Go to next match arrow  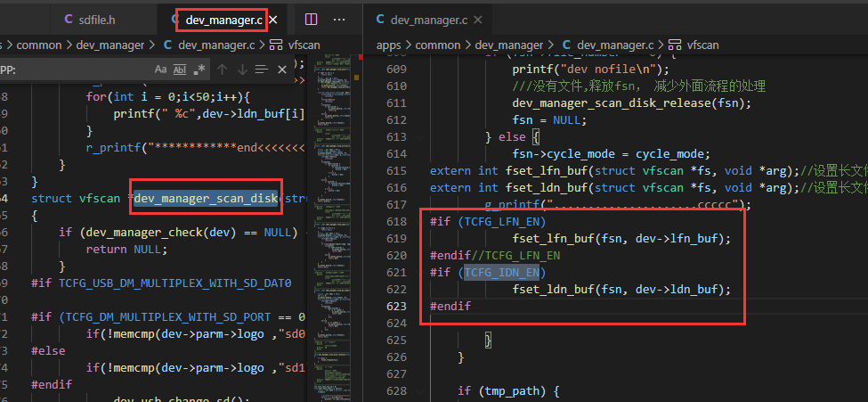(x=242, y=70)
